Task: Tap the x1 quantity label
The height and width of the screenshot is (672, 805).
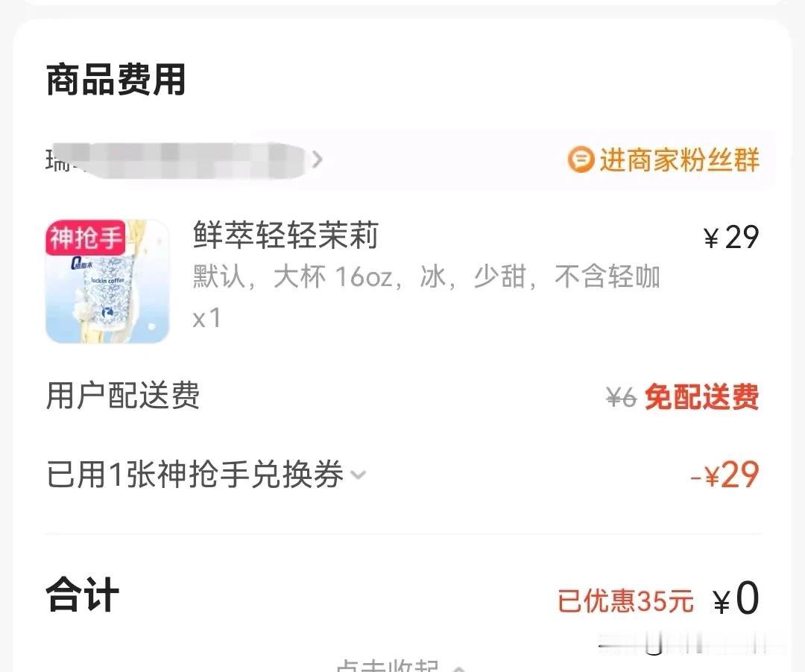Action: (207, 318)
